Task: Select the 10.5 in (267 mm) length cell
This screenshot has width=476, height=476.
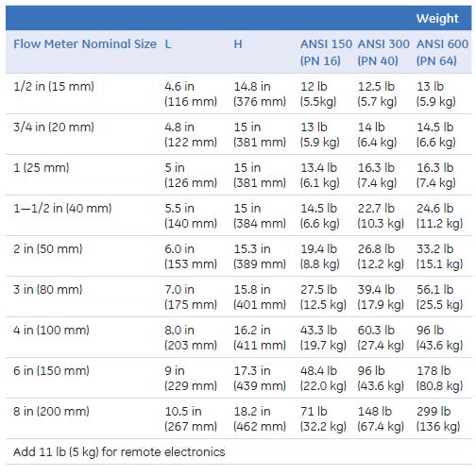Action: click(191, 418)
